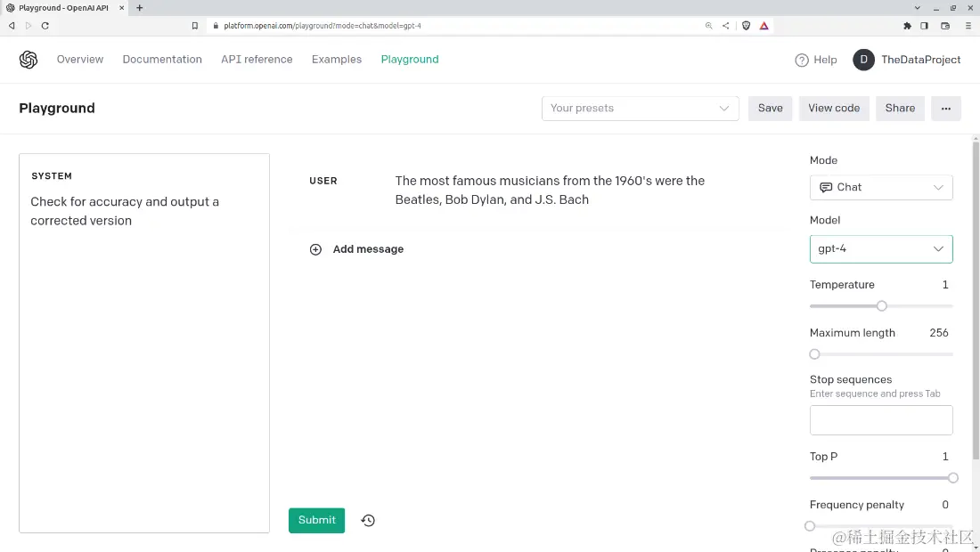
Task: Click the Playground page heading
Action: click(57, 108)
